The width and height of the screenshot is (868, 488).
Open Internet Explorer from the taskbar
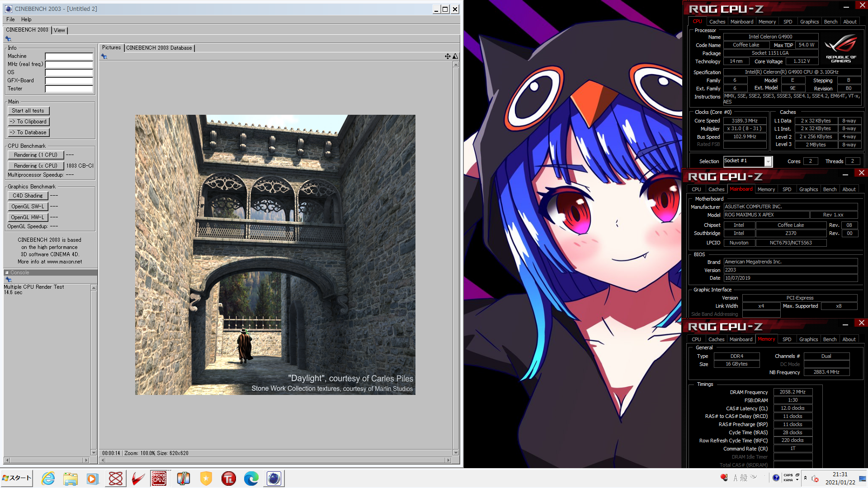click(x=48, y=479)
